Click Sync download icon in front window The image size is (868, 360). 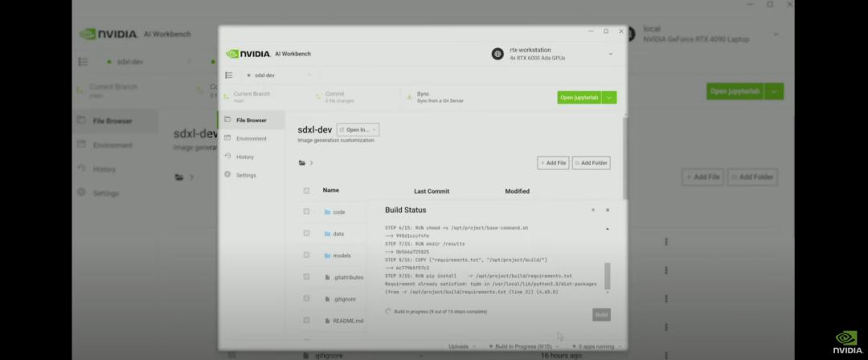pos(409,97)
